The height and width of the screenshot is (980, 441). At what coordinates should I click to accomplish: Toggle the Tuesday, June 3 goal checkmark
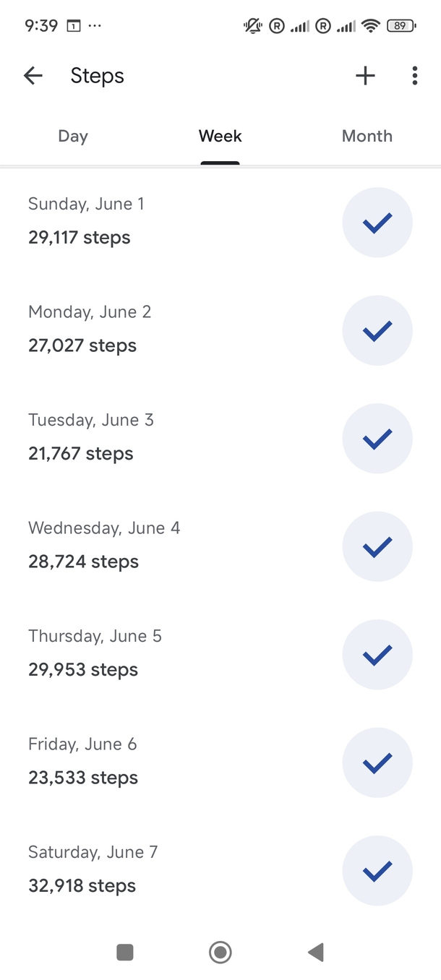pos(377,439)
